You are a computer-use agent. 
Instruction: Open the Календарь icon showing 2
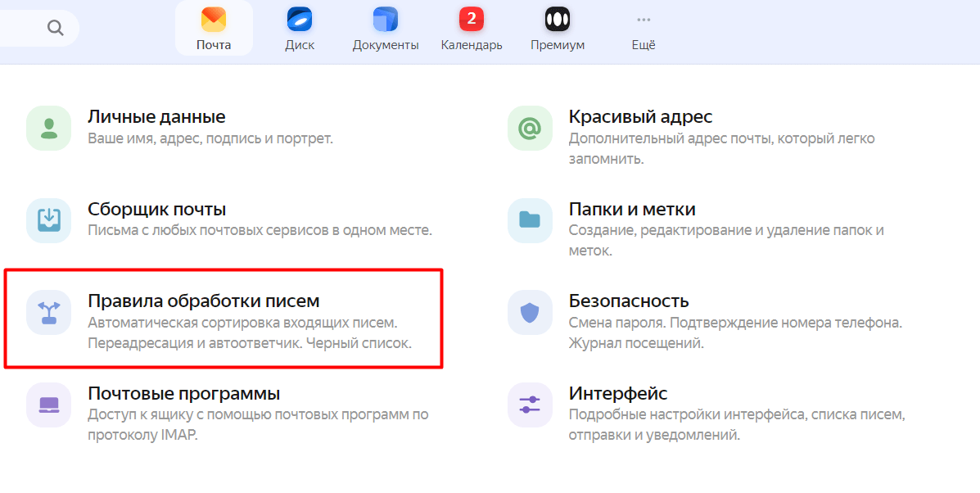click(x=472, y=20)
